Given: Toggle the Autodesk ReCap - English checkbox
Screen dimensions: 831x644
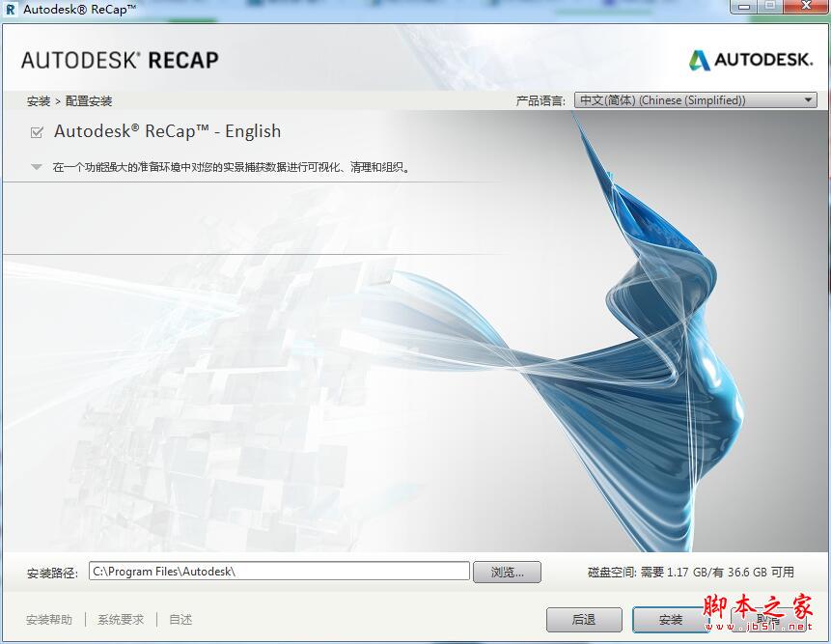Looking at the screenshot, I should coord(37,132).
